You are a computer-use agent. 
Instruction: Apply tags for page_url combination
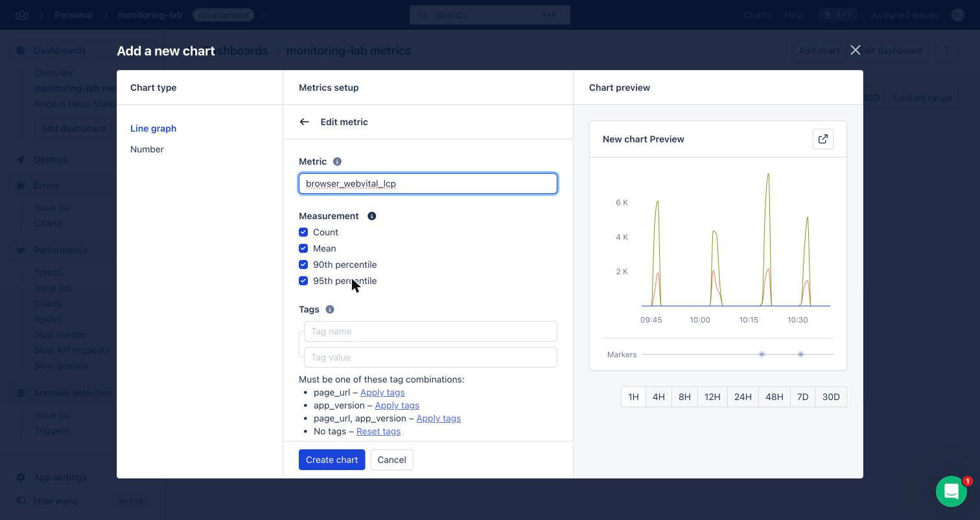(382, 392)
